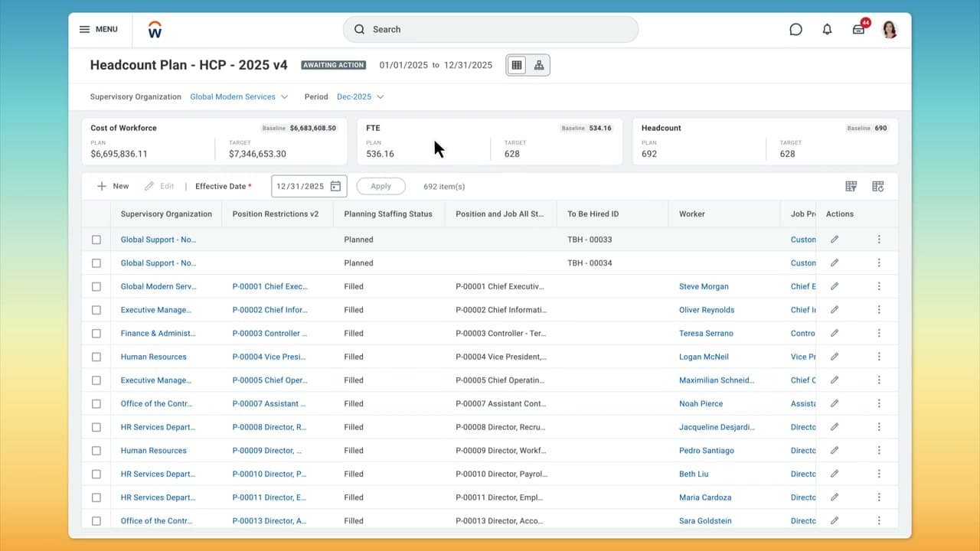Open the MENU hamburger button

tap(99, 29)
